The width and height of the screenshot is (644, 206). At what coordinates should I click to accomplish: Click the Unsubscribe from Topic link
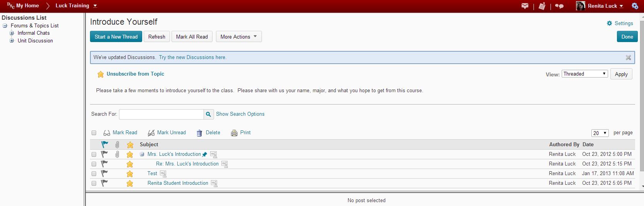(135, 74)
